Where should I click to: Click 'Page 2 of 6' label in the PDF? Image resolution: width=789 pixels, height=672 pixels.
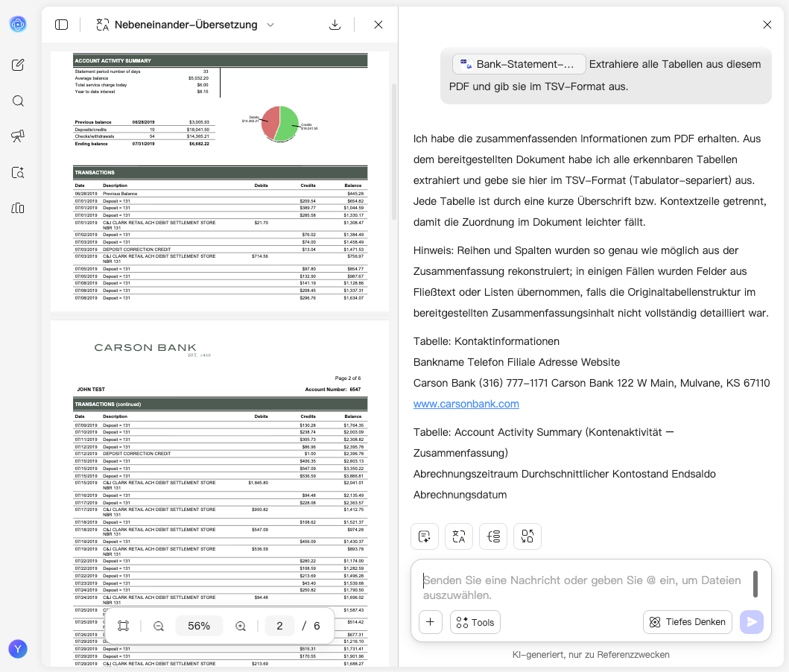[x=348, y=378]
